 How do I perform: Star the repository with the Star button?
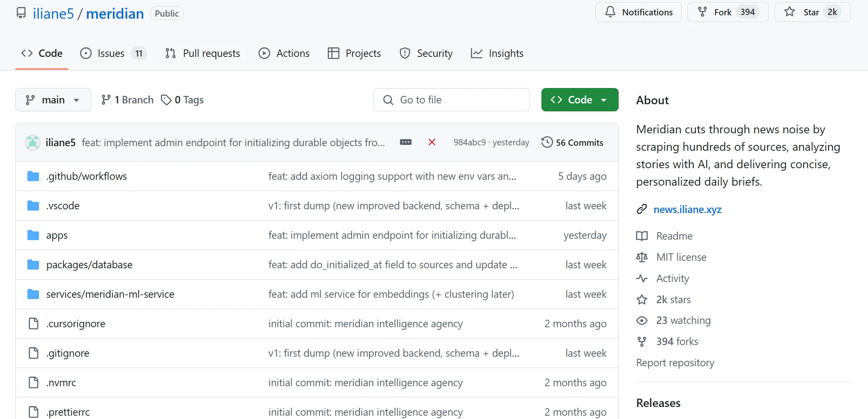pyautogui.click(x=812, y=12)
